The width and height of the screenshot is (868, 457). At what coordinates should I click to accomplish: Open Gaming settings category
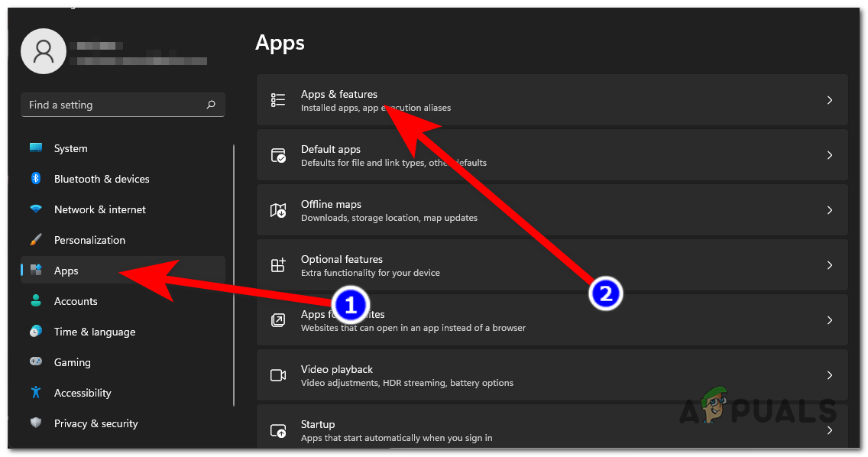123,361
